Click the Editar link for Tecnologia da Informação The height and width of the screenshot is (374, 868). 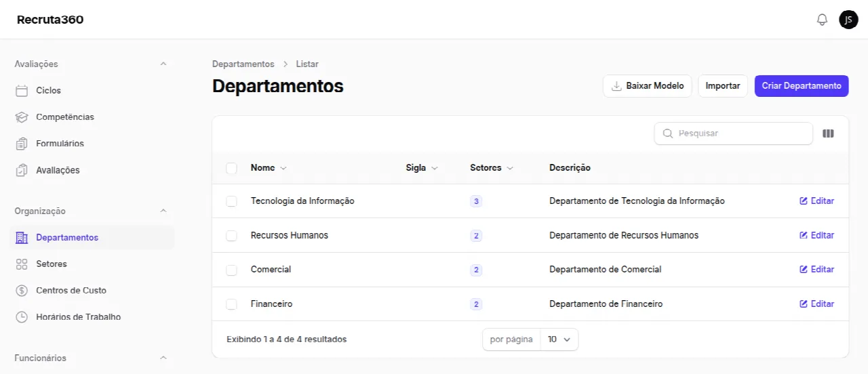(x=817, y=201)
